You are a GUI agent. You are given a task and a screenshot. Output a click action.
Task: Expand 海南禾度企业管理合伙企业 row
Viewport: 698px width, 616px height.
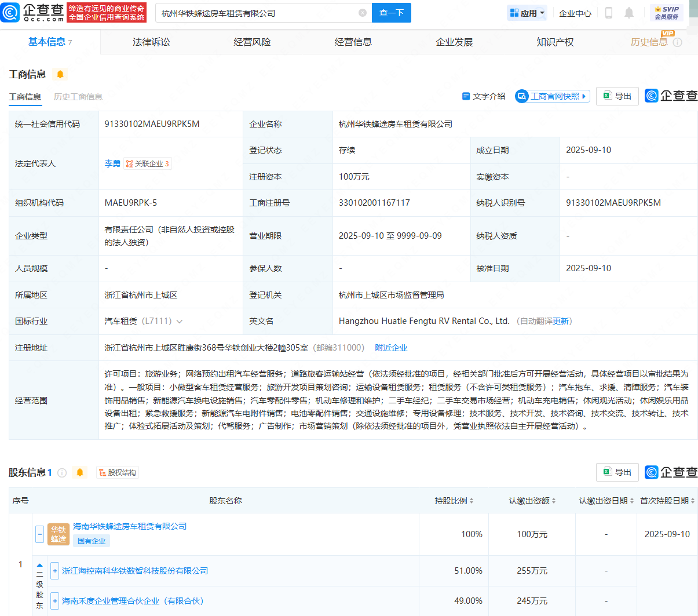55,601
